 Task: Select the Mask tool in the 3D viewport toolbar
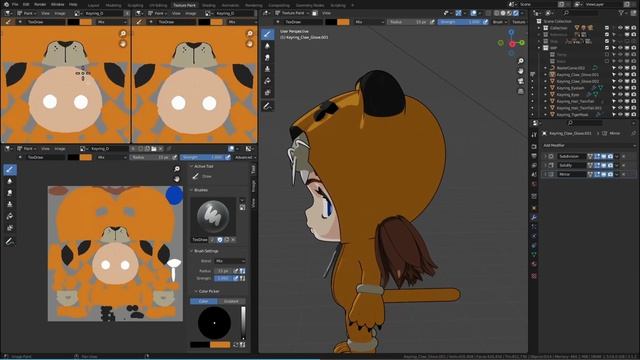tap(267, 93)
